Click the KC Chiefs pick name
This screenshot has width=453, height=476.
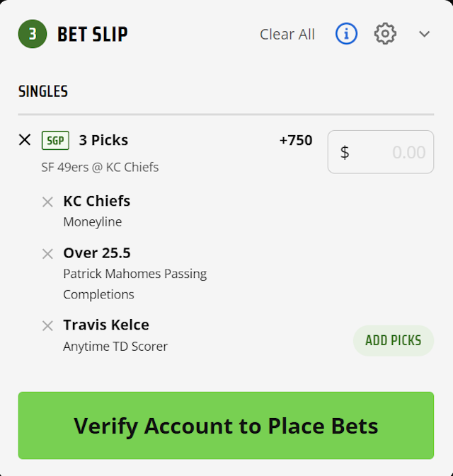point(97,201)
